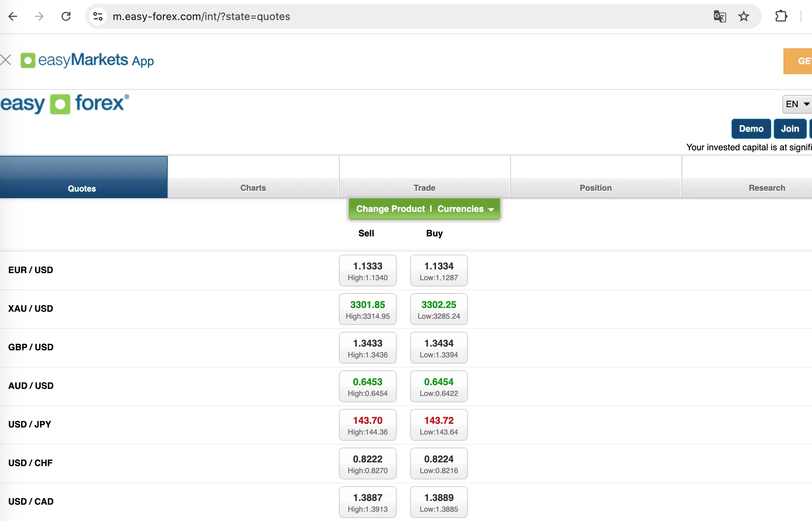Click USD / CAD Buy price 1.3889
This screenshot has height=521, width=812.
439,502
